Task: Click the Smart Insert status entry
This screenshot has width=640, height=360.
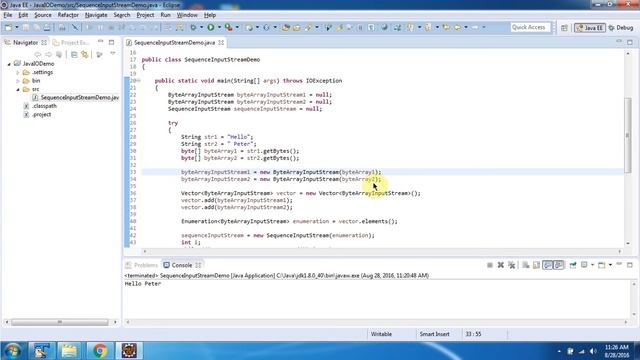Action: [434, 334]
